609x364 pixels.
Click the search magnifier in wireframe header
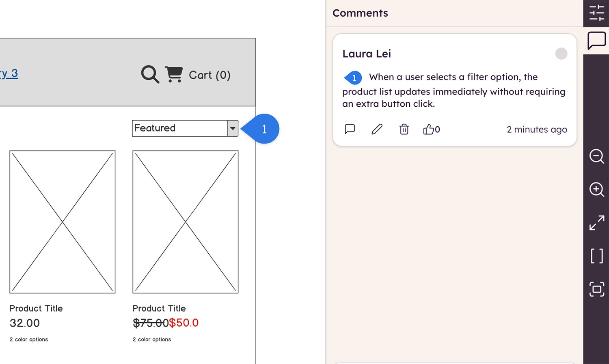pos(150,74)
